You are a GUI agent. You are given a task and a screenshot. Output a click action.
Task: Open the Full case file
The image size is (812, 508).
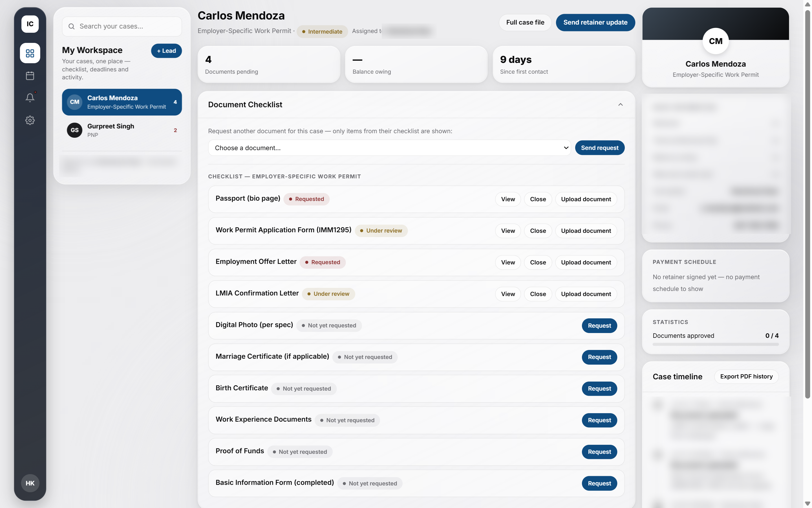[525, 23]
